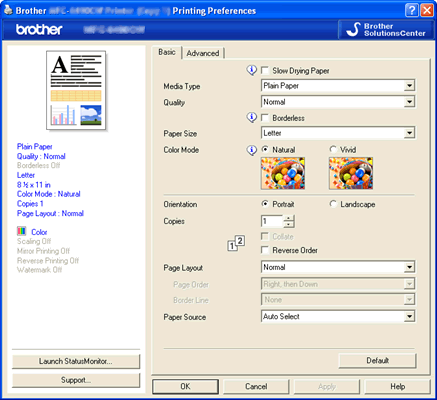Click the Natural color mode sample image

283,173
